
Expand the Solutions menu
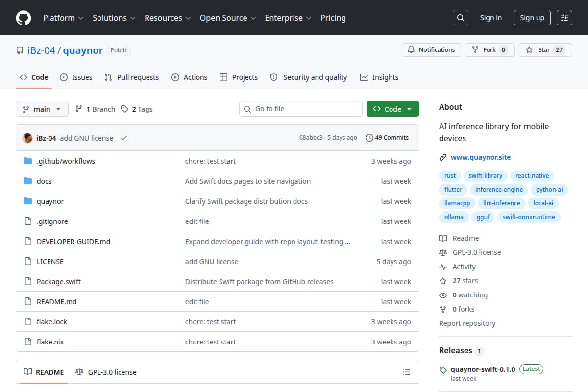pos(114,18)
